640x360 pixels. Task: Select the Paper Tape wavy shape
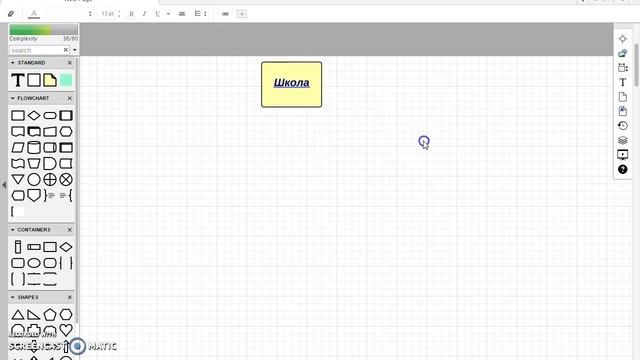point(18,164)
